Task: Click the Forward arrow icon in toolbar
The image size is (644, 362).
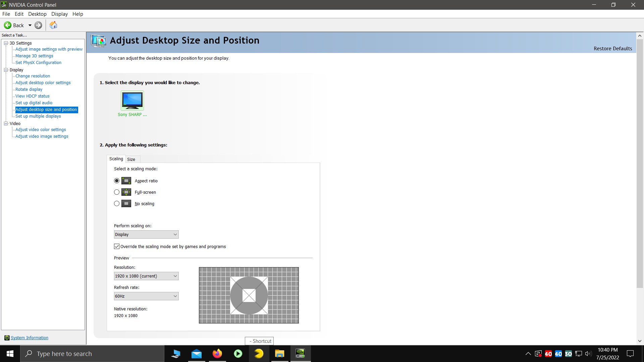Action: pyautogui.click(x=38, y=25)
